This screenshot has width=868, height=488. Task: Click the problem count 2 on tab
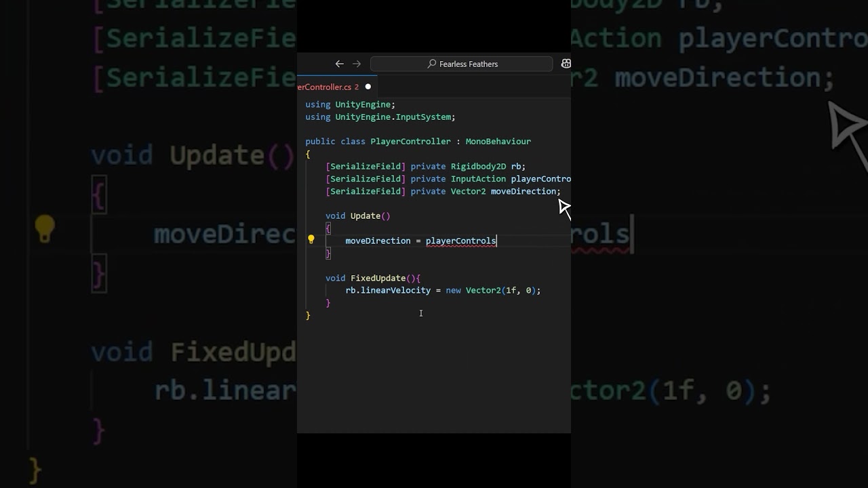(x=357, y=87)
